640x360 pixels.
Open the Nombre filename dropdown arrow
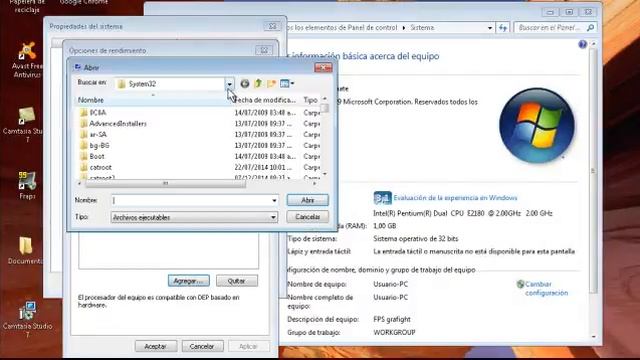coord(274,200)
